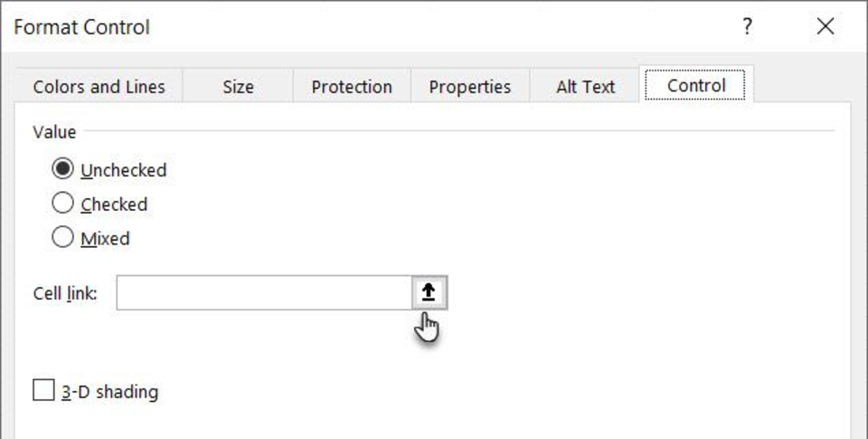Open the Alt Text tab
Viewport: 868px width, 439px height.
pyautogui.click(x=585, y=87)
